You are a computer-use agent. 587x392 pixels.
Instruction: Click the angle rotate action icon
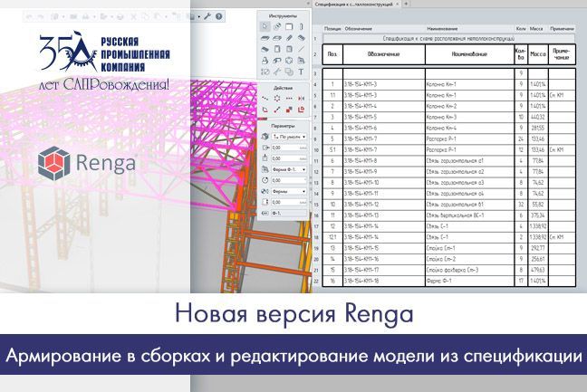point(265,110)
